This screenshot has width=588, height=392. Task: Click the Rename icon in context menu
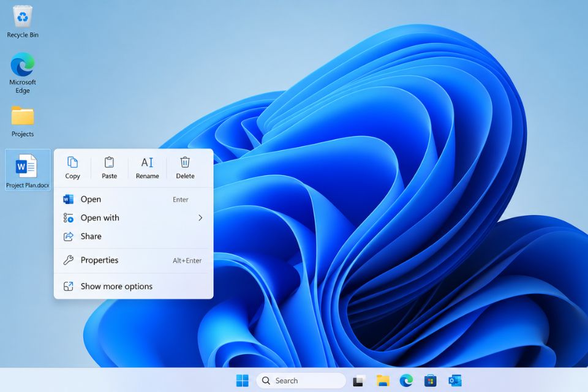(x=147, y=168)
